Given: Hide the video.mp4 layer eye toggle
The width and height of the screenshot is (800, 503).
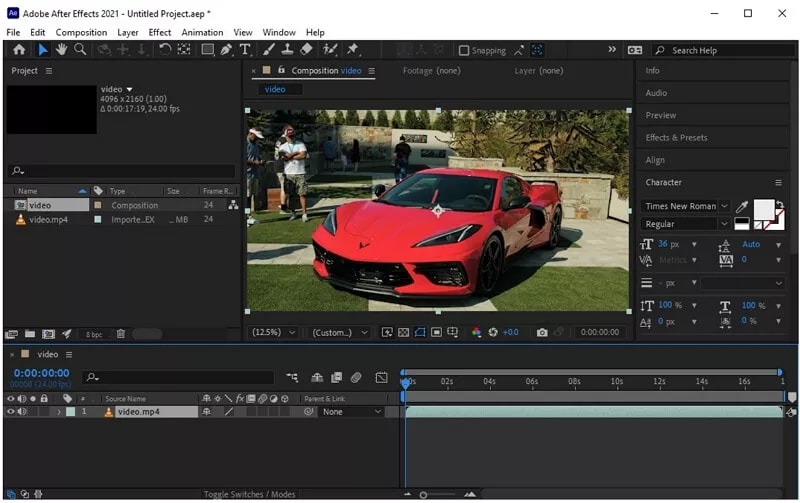Looking at the screenshot, I should click(x=11, y=412).
